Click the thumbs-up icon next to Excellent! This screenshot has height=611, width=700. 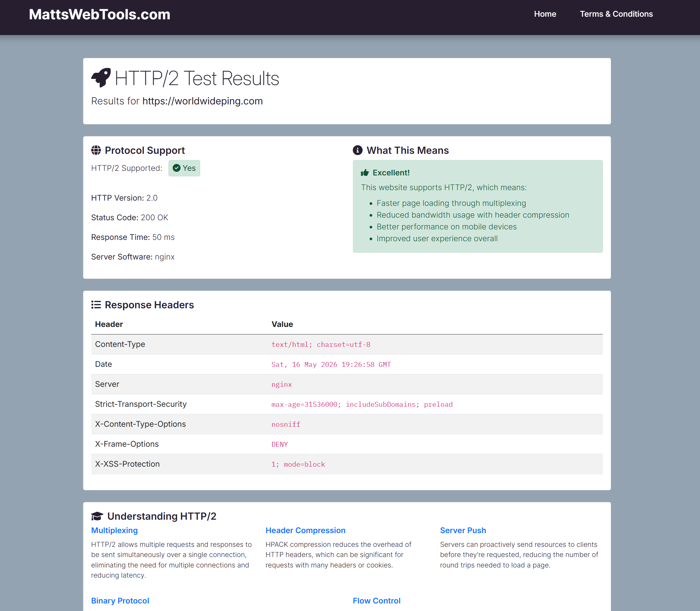365,172
